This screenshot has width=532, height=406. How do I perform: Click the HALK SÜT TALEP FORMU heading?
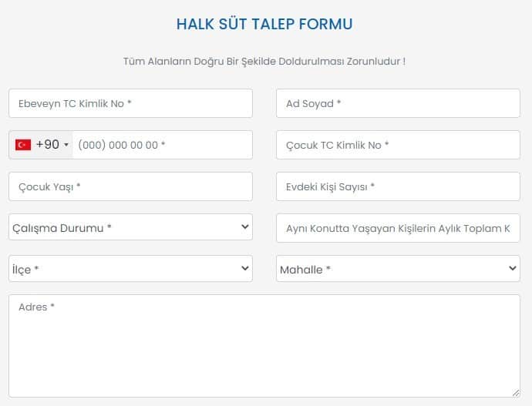pyautogui.click(x=264, y=24)
